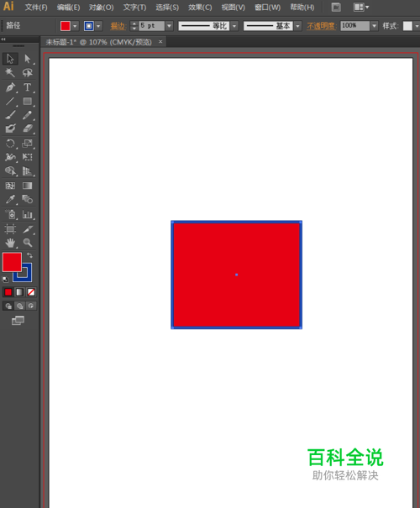Image resolution: width=420 pixels, height=508 pixels.
Task: Set paint mode to Gradient
Action: click(x=19, y=292)
